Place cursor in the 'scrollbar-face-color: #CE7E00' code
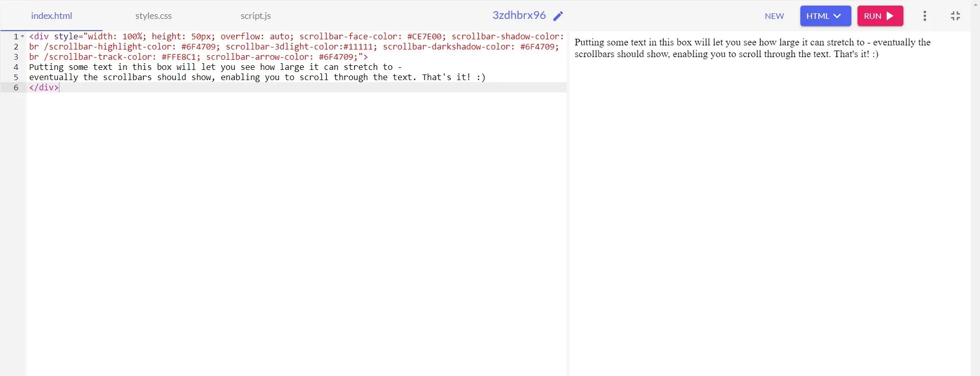 pos(370,36)
